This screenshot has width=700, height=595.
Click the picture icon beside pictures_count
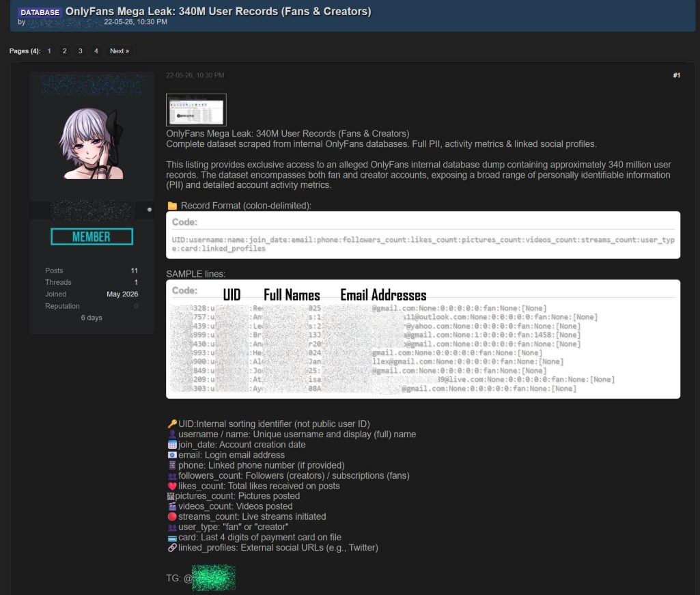(x=170, y=496)
